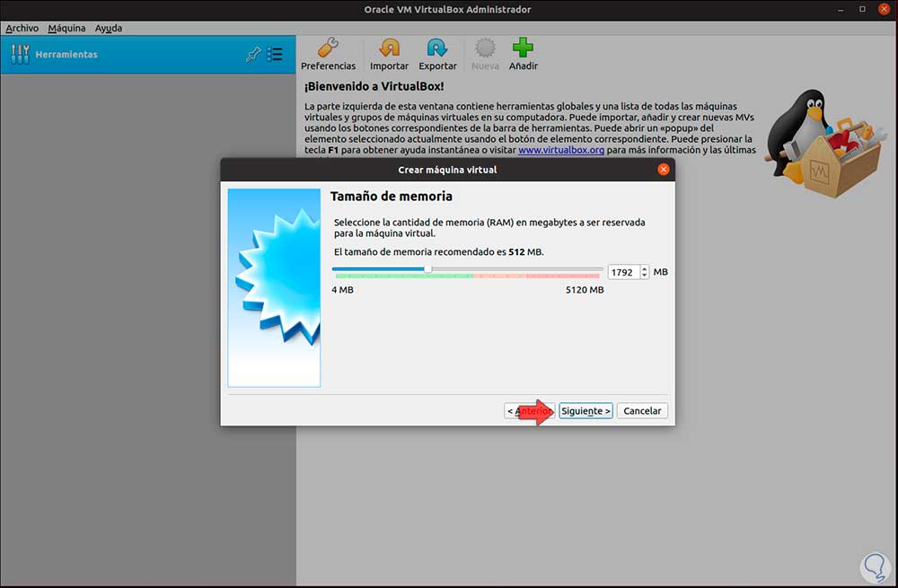Click the ¡Bienvenido a VirtualBox! heading

(374, 86)
